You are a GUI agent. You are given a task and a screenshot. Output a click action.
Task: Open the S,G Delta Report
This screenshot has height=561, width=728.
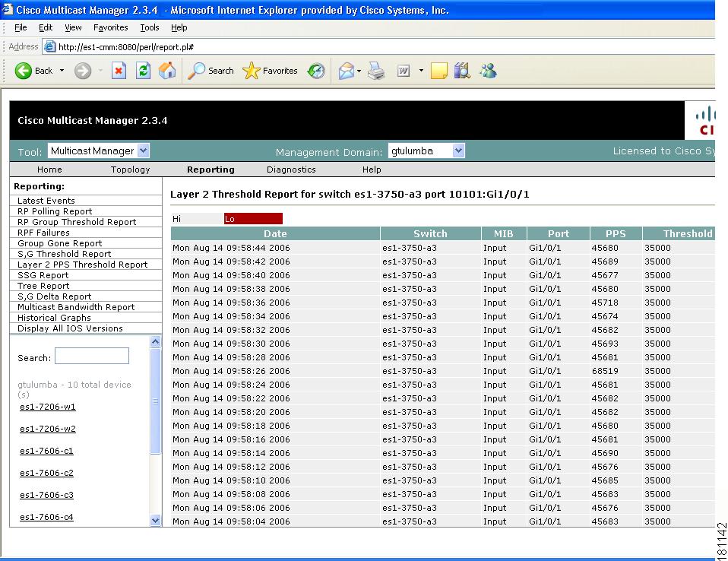[x=54, y=296]
